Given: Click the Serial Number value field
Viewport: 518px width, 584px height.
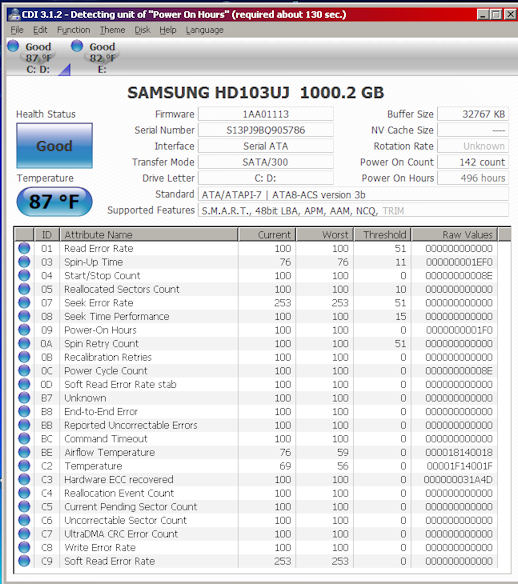Looking at the screenshot, I should (x=266, y=130).
